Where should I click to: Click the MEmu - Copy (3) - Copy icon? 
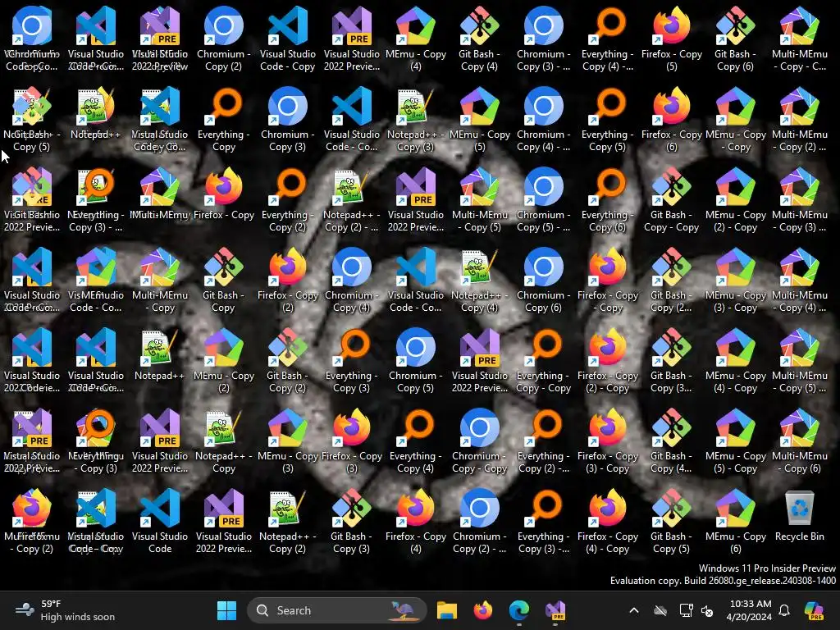(735, 281)
